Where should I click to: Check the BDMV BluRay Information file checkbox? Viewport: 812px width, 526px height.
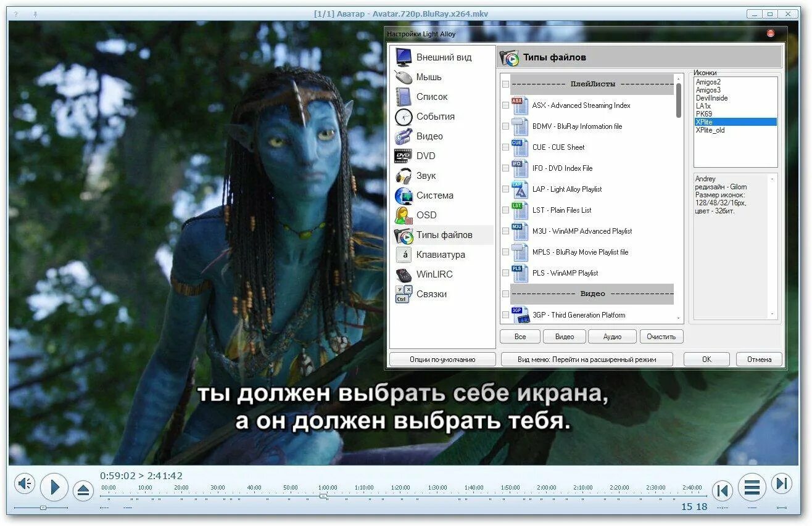(x=506, y=126)
